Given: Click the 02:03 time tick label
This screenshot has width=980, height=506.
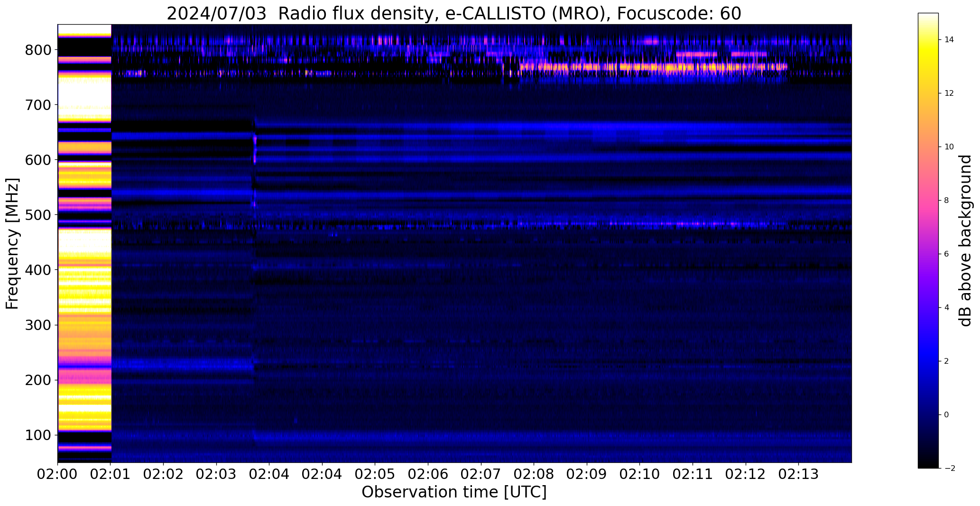Looking at the screenshot, I should pyautogui.click(x=216, y=474).
